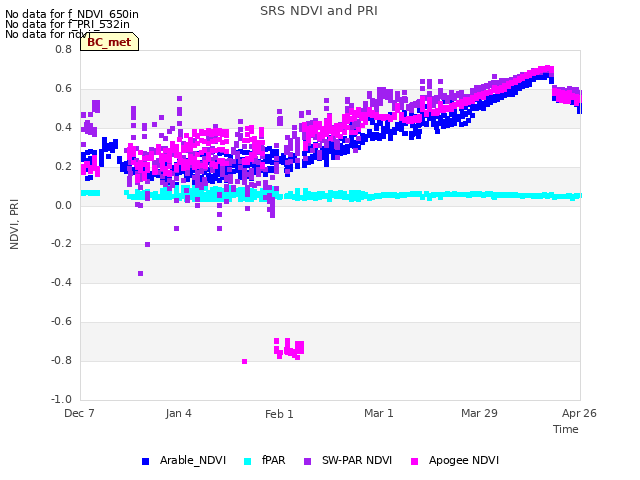Screen dimensions: 640x480
Task: Click the Dec 7 x-axis label
Action: 79,413
